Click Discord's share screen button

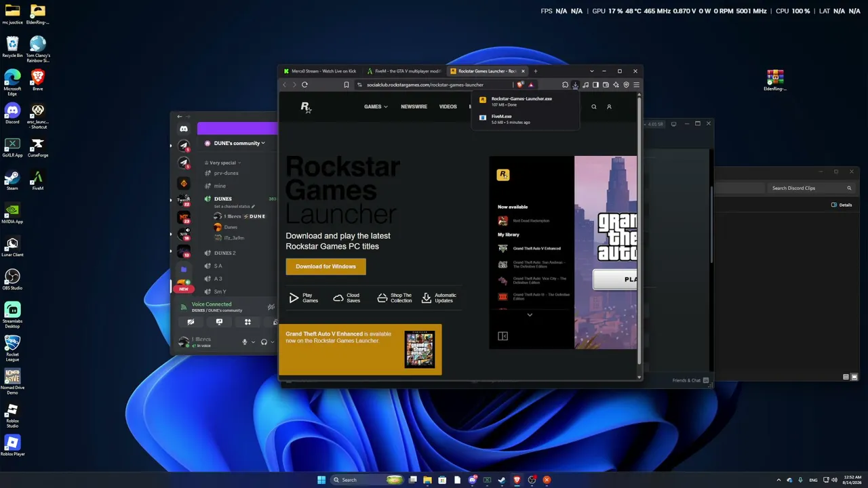tap(219, 322)
